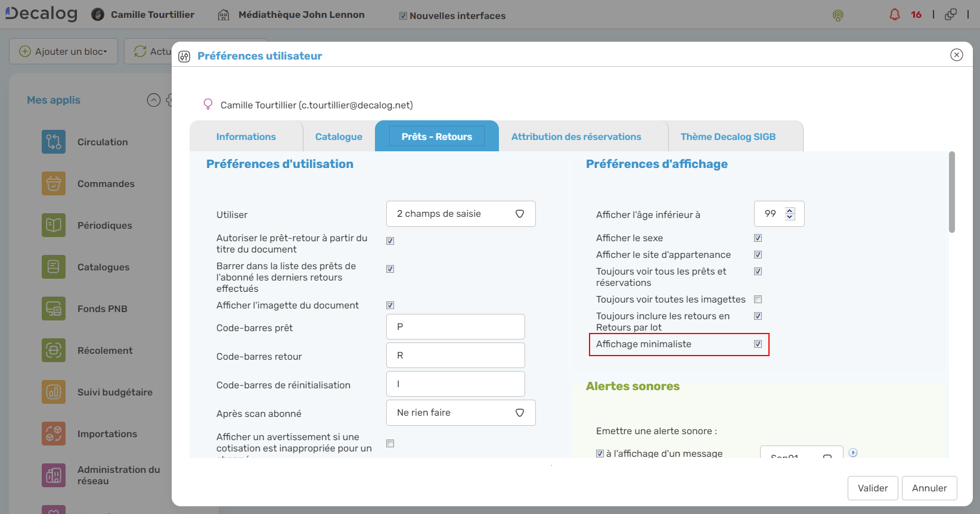Click the pink female symbol icon
The width and height of the screenshot is (980, 514).
tap(208, 104)
